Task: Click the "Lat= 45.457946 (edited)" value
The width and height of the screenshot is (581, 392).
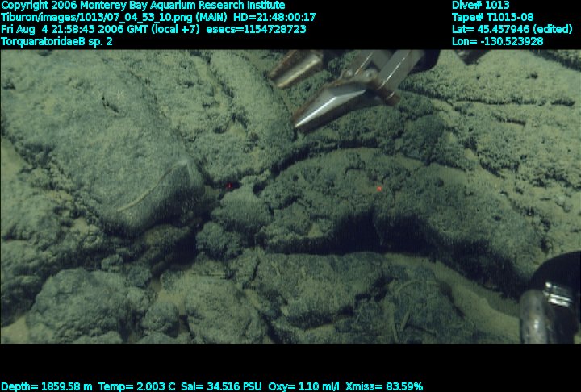Action: point(512,30)
